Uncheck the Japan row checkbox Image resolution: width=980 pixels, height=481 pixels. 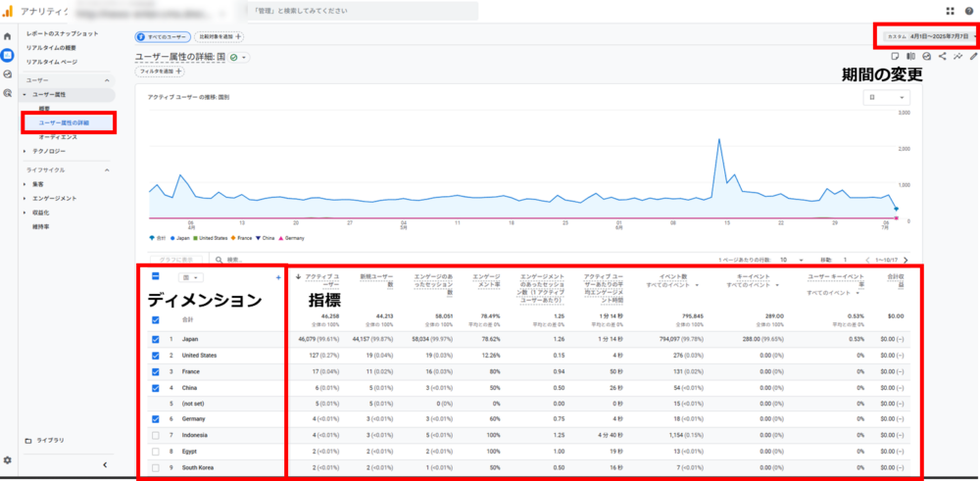[x=156, y=338]
